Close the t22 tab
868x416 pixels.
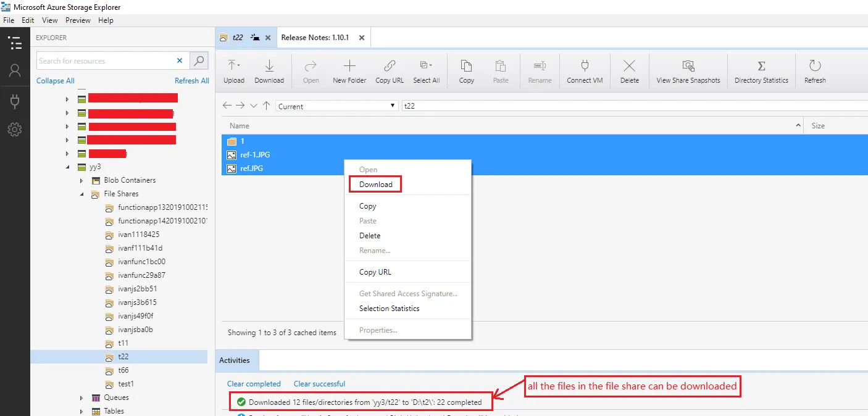(x=268, y=38)
